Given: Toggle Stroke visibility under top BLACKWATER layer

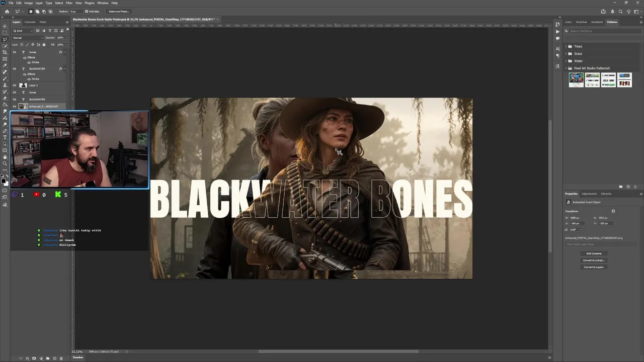Looking at the screenshot, I should pos(29,79).
